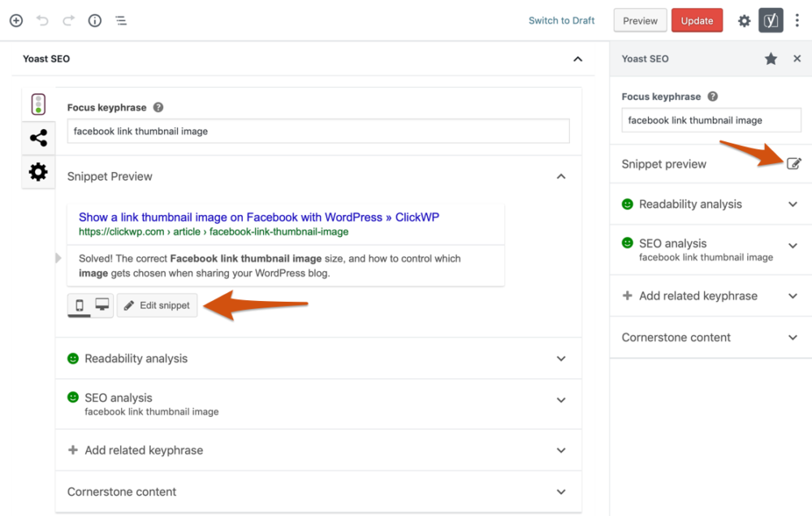This screenshot has height=516, width=812.
Task: Expand sidebar SEO analysis section
Action: (793, 245)
